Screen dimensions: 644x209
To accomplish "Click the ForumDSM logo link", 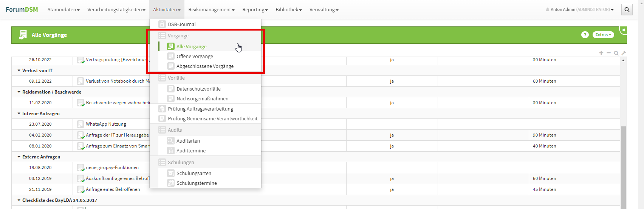I will coord(22,10).
